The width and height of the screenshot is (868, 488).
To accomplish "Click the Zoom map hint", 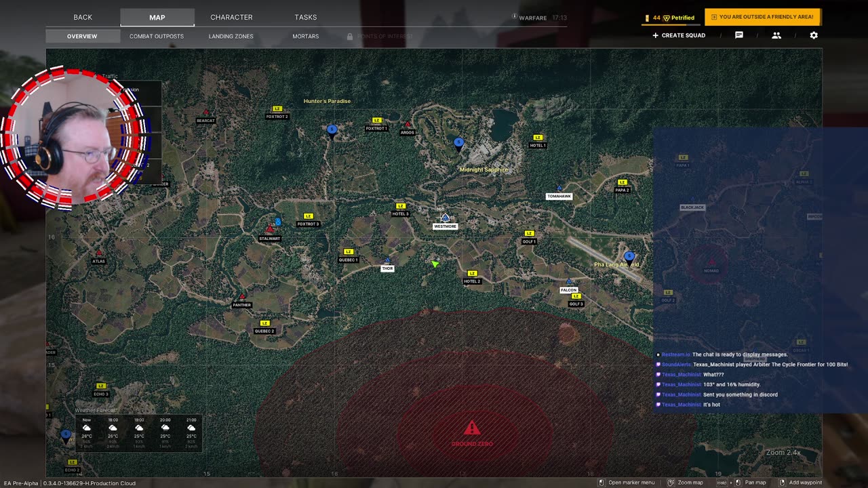I will 686,483.
